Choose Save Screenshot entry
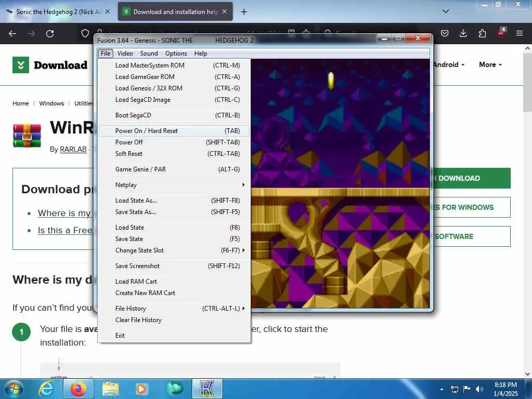This screenshot has height=399, width=532. [x=175, y=266]
